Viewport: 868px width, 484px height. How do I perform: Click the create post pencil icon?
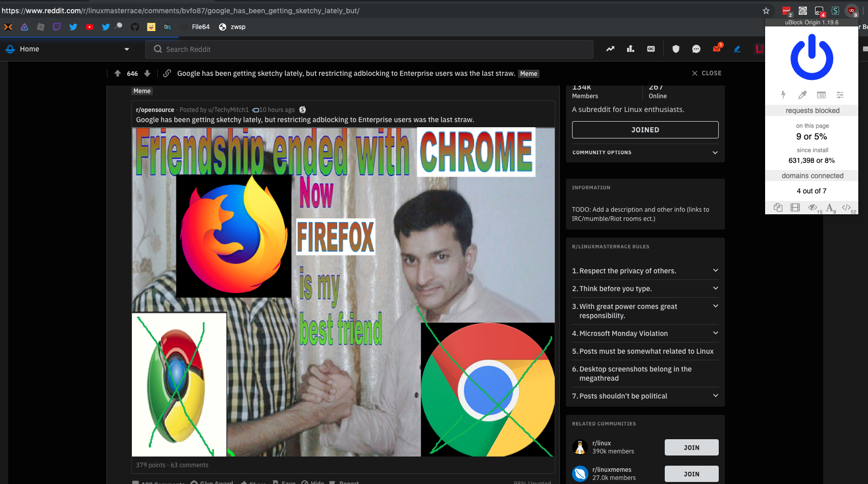[x=737, y=49]
